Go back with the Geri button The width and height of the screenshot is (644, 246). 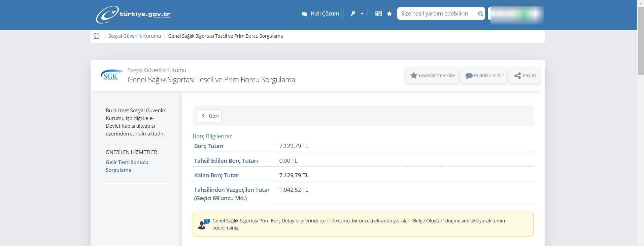(x=209, y=116)
